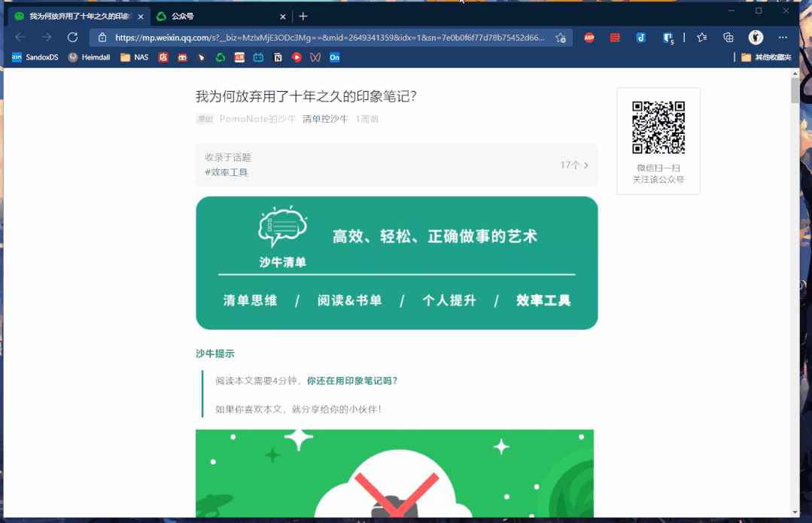Open the browser profile avatar
The image size is (812, 523).
756,38
